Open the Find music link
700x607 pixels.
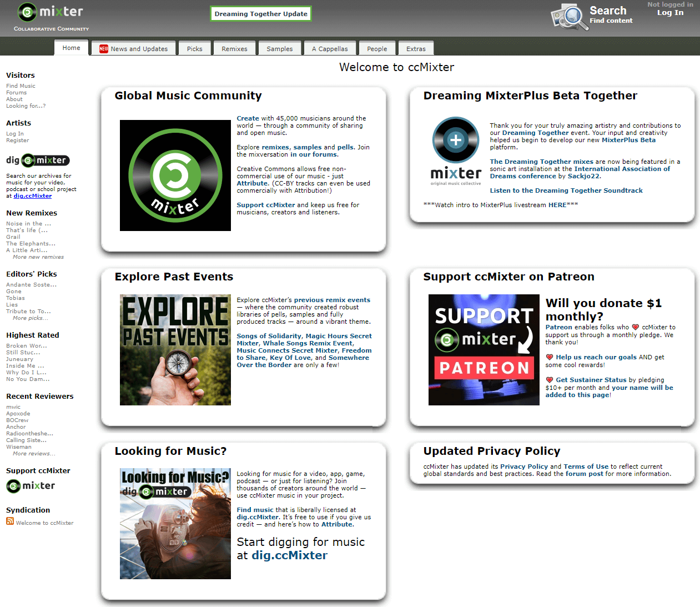point(255,510)
